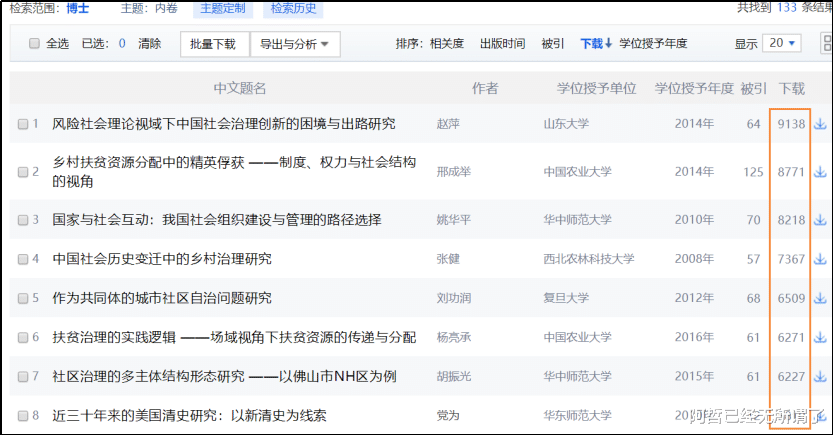Viewport: 833px width, 435px height.
Task: Download the thesis by 赵萍
Action: 820,124
